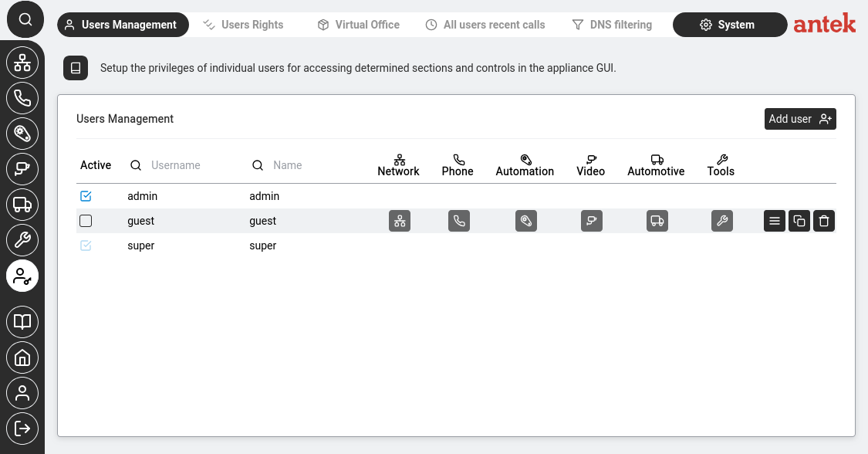Open Tools wrench section in sidebar
This screenshot has height=454, width=868.
pyautogui.click(x=22, y=239)
